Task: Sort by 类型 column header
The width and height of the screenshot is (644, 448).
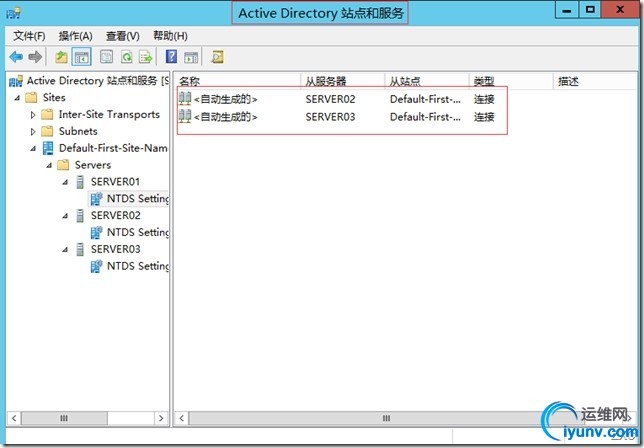Action: [x=511, y=81]
